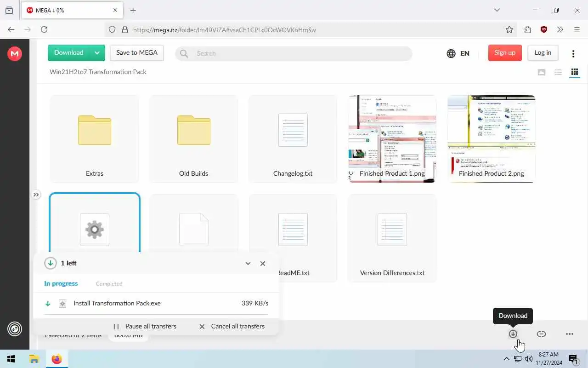Viewport: 588px width, 368px height.
Task: Open the Windows Start menu
Action: coord(11,359)
